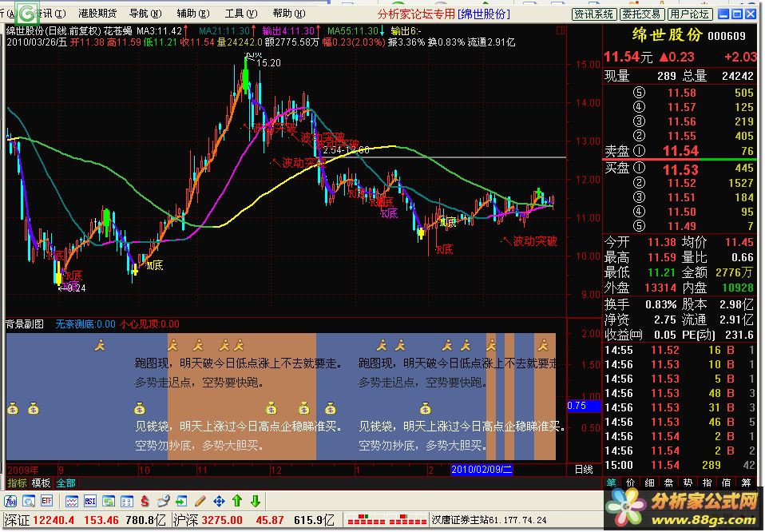765x532 pixels.
Task: Switch to the 值 tab in quote panel
Action: click(x=727, y=482)
